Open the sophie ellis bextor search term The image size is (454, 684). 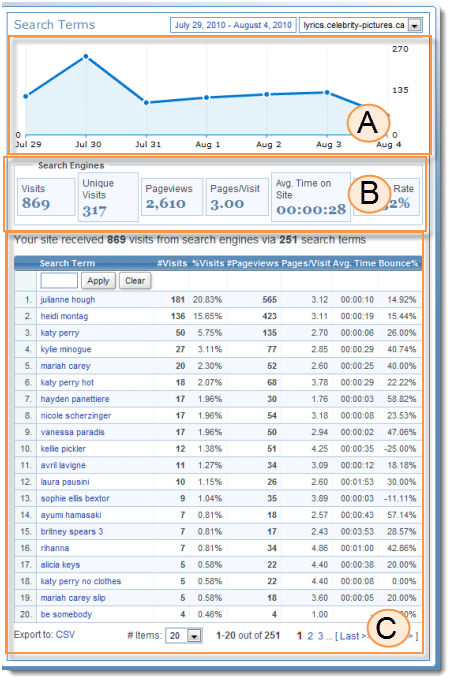pos(75,499)
